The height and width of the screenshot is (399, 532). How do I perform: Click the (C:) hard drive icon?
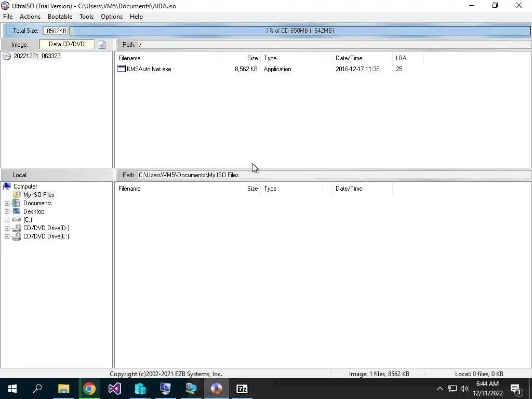point(16,220)
